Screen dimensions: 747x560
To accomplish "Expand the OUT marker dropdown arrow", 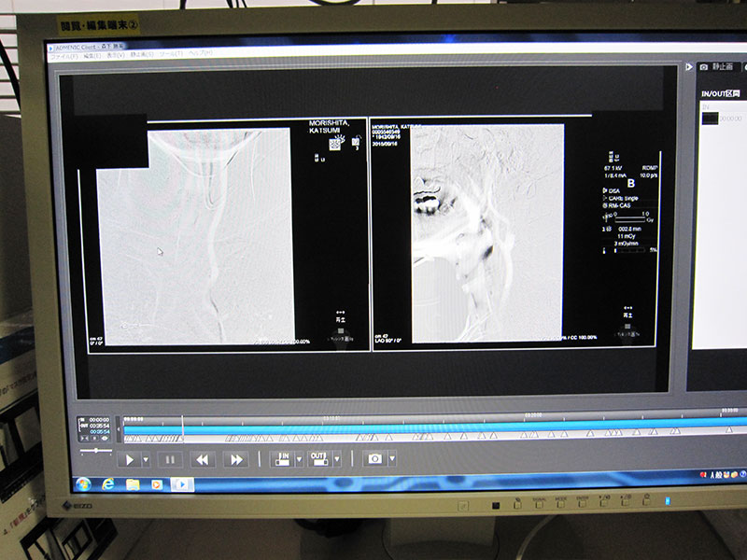I will (x=336, y=458).
